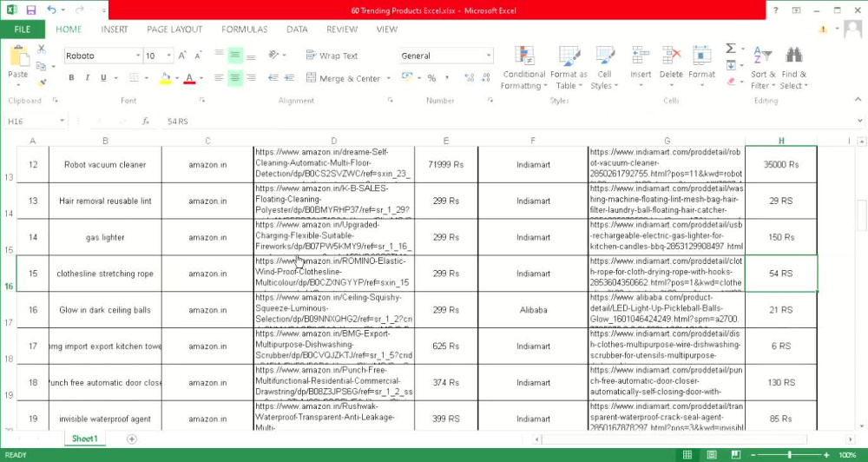Click Increase Indent icon
Viewport: 868px width, 462px height.
(x=289, y=78)
